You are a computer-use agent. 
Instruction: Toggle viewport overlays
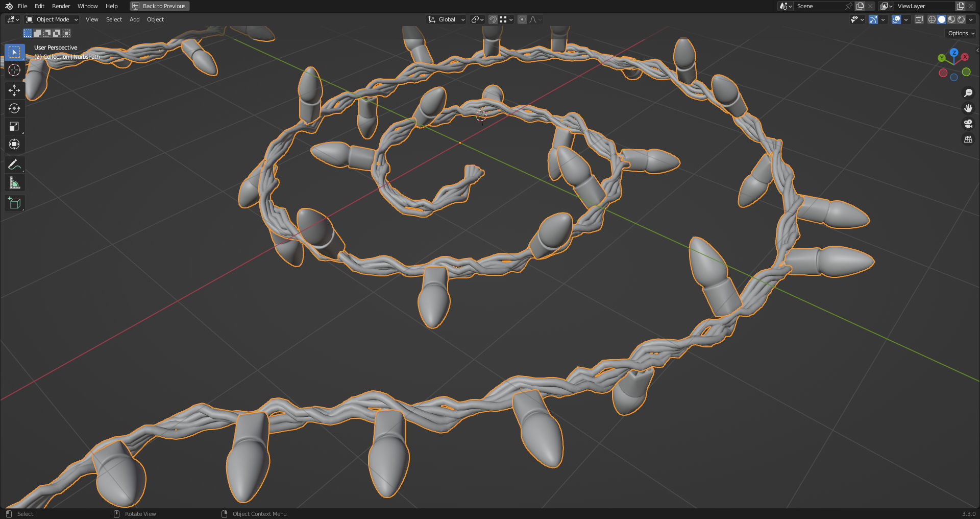[x=896, y=19]
